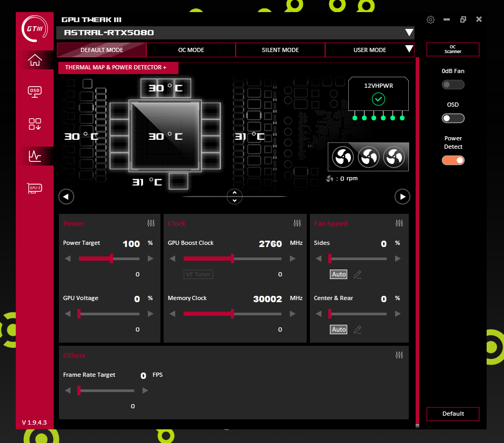
Task: Select the Default Mode tab
Action: tap(102, 50)
